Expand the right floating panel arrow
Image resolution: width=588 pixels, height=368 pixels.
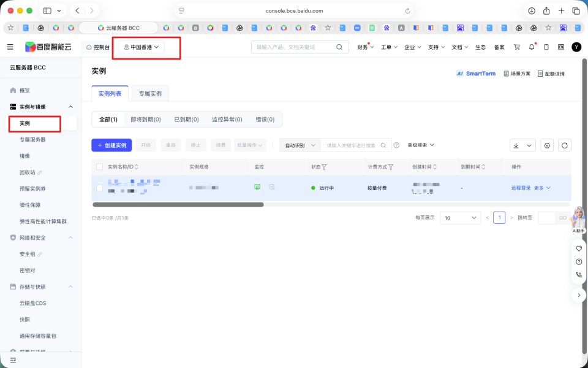click(579, 295)
